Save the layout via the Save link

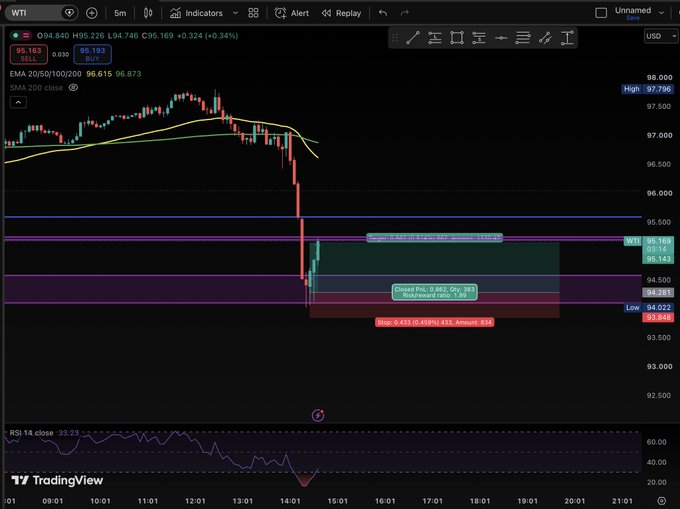[x=633, y=18]
